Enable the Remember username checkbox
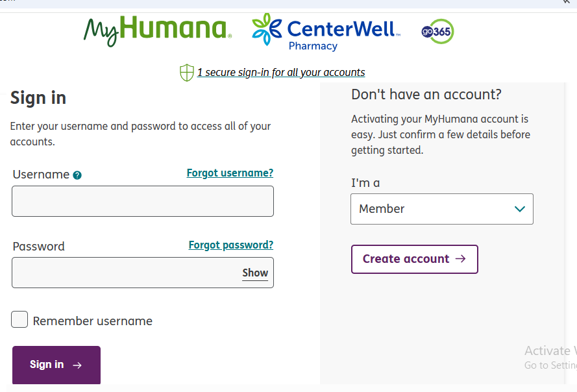 click(x=19, y=319)
